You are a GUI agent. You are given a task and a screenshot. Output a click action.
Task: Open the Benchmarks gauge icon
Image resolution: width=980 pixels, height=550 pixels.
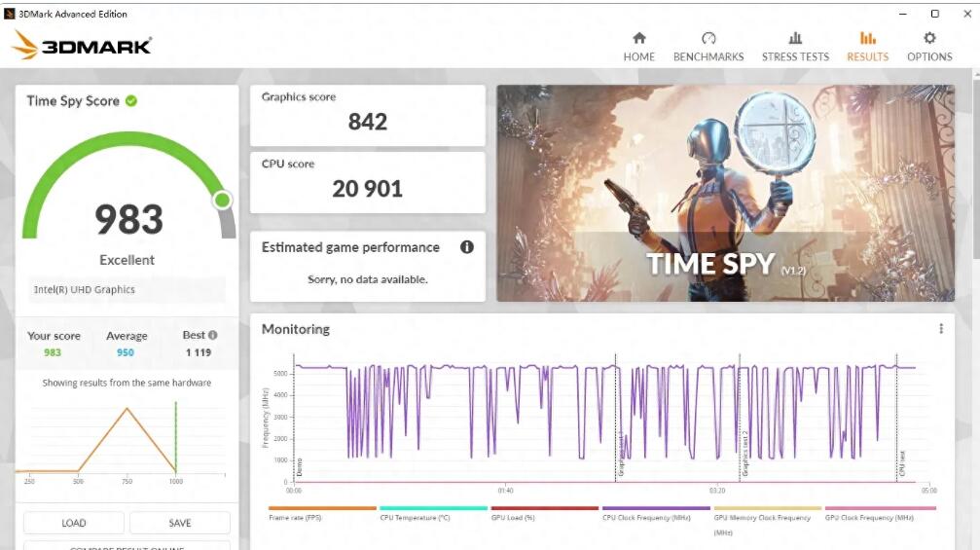(708, 39)
